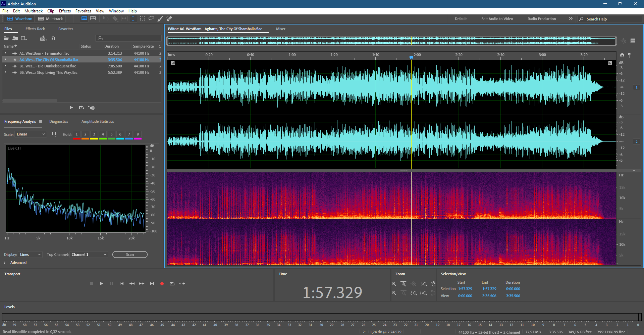Switch to the Mixer tab
The width and height of the screenshot is (644, 335).
pos(281,29)
